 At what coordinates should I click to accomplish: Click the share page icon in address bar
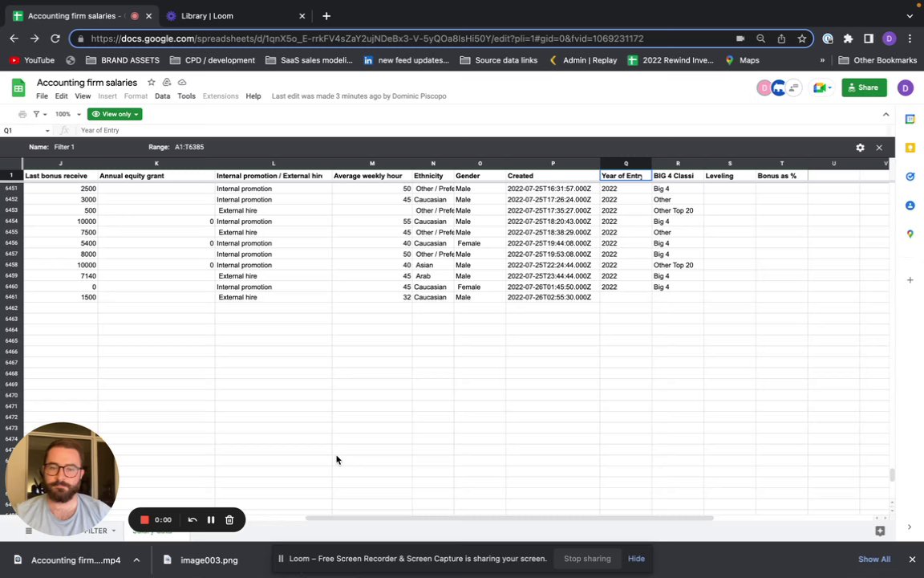781,39
